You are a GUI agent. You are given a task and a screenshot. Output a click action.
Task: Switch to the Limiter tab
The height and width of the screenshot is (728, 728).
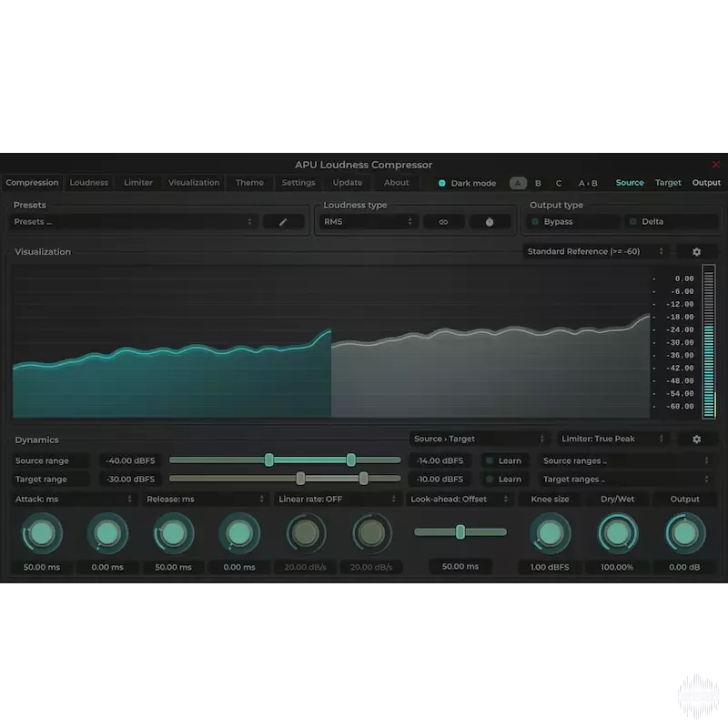coord(138,183)
